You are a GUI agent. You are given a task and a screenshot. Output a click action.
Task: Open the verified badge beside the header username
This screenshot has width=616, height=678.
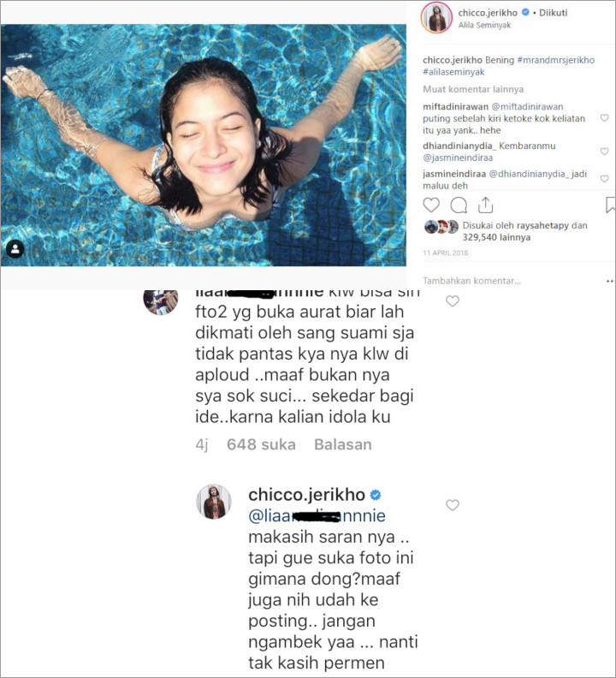tap(525, 13)
